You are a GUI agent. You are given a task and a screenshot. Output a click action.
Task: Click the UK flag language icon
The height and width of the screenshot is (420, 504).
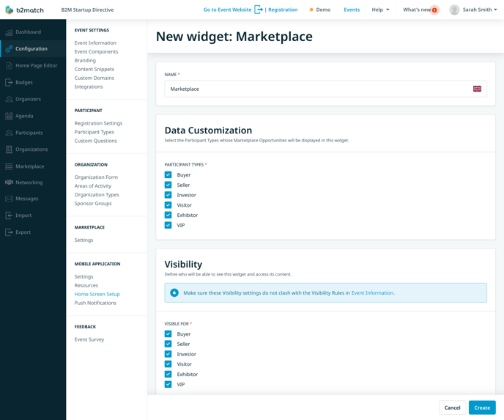click(x=477, y=89)
